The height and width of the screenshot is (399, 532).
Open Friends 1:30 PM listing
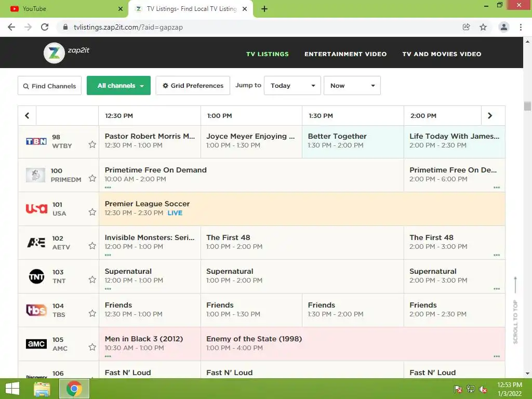[x=353, y=310]
